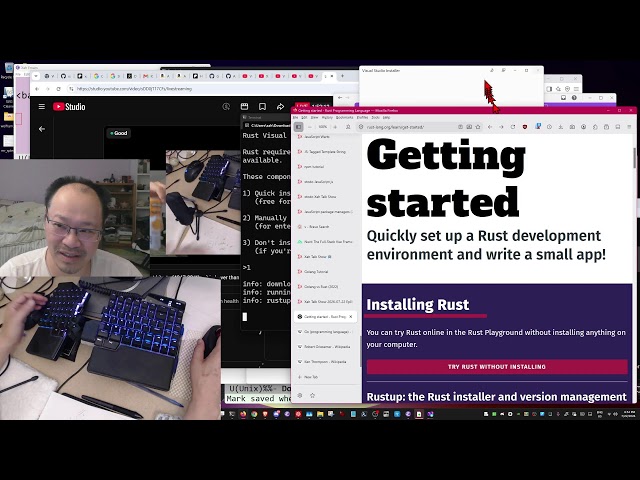Switch to the Ken Thompson Wikipedia tab
The height and width of the screenshot is (480, 640).
click(325, 362)
